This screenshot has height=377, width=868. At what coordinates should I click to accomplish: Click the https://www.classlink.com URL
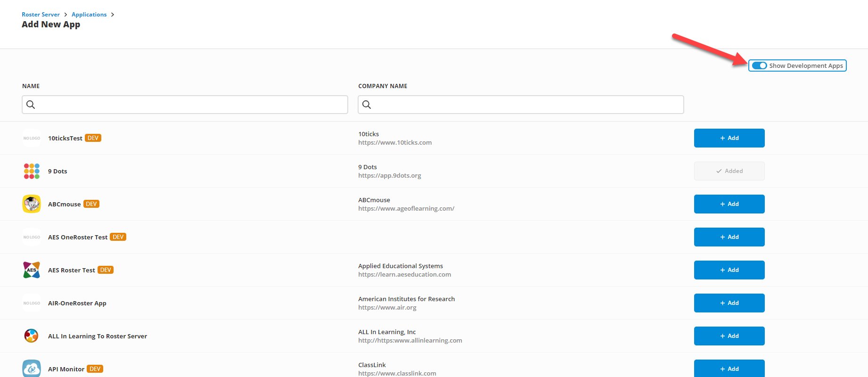pos(397,373)
